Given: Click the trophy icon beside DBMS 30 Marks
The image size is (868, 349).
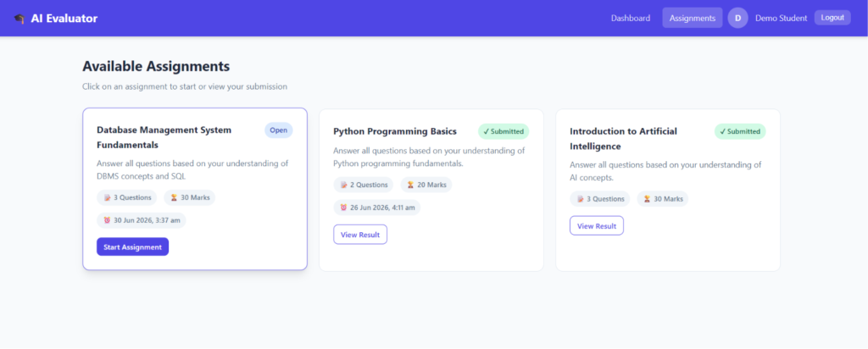Looking at the screenshot, I should click(174, 197).
